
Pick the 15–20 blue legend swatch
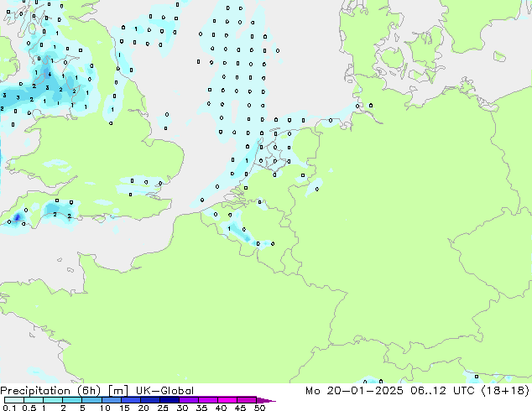130,400
